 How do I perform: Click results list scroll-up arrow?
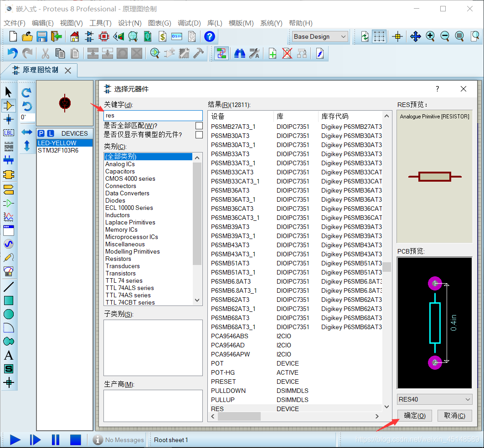click(x=386, y=116)
